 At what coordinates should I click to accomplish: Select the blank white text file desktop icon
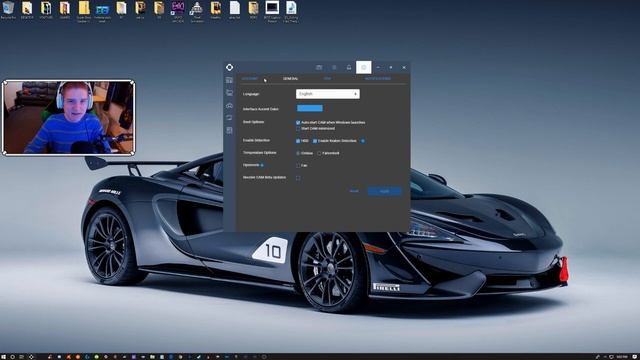click(x=234, y=11)
